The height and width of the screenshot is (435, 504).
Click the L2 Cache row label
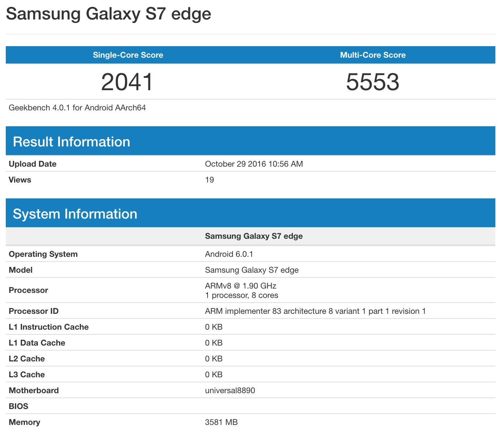coord(27,359)
